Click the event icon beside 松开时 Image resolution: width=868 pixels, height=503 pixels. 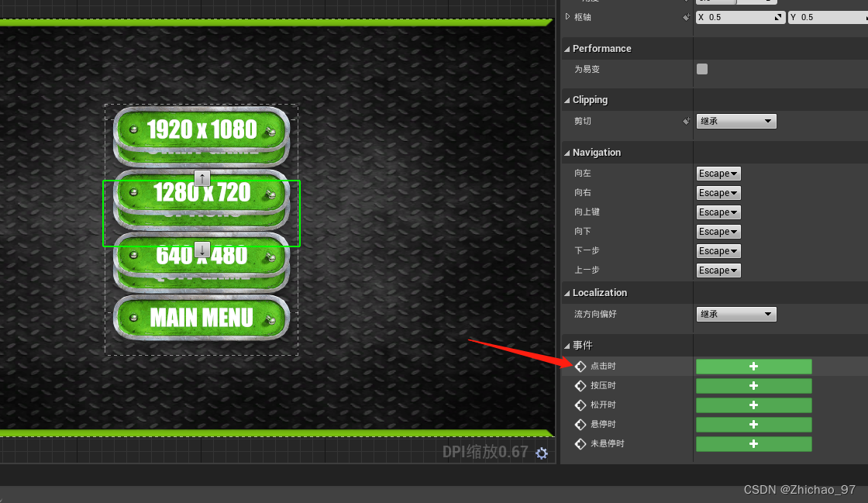coord(580,405)
